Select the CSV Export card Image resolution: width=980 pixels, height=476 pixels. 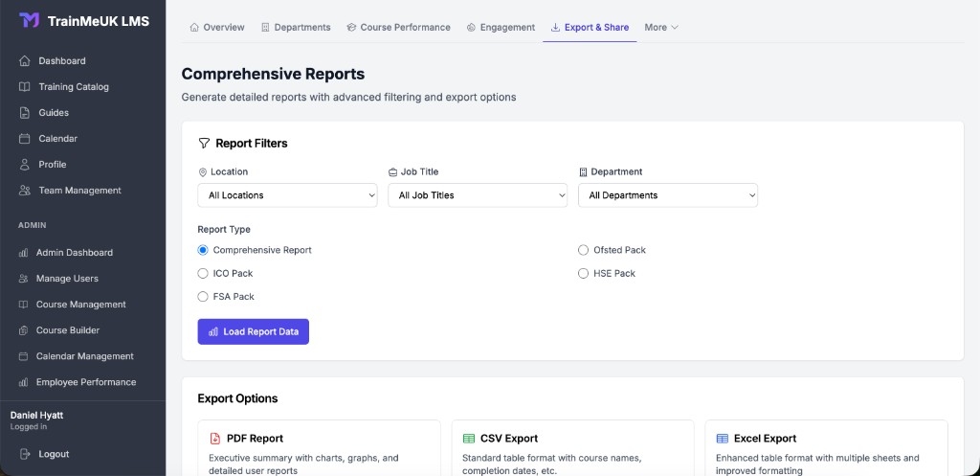[572, 448]
